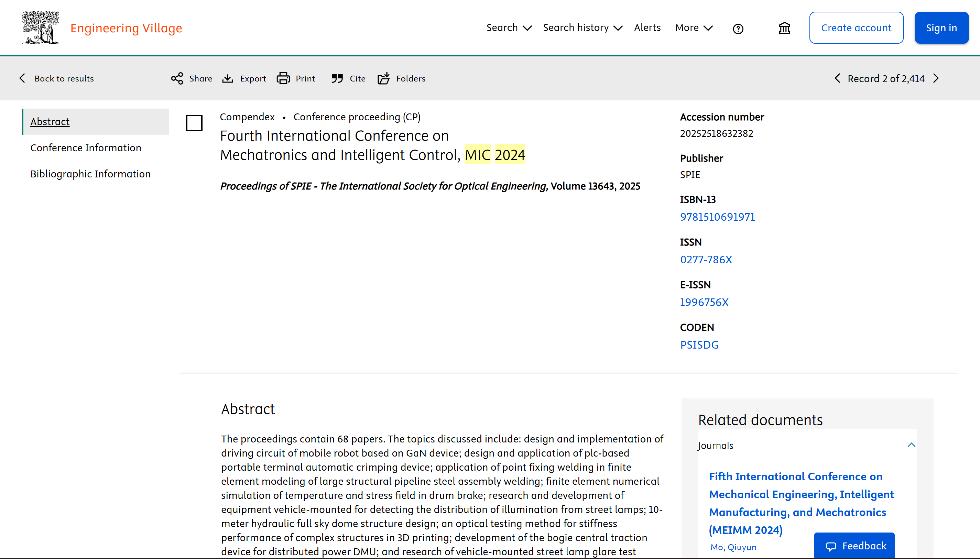Viewport: 980px width, 559px height.
Task: Collapse the Journals related documents section
Action: [911, 445]
